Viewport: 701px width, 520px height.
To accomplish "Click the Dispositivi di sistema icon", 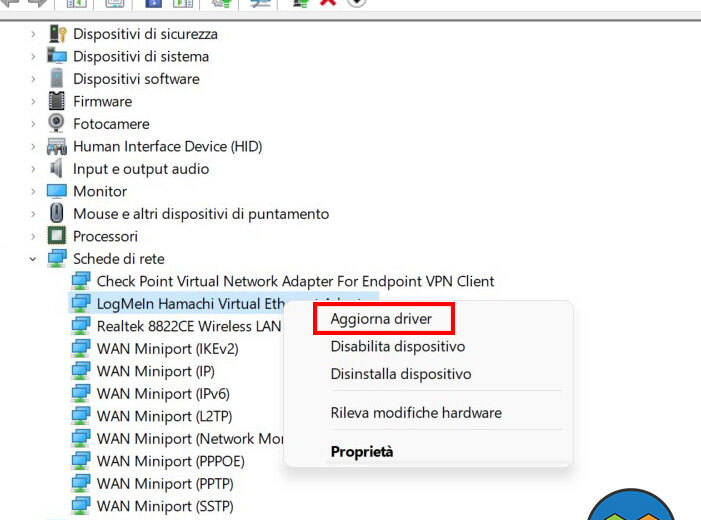I will click(57, 56).
